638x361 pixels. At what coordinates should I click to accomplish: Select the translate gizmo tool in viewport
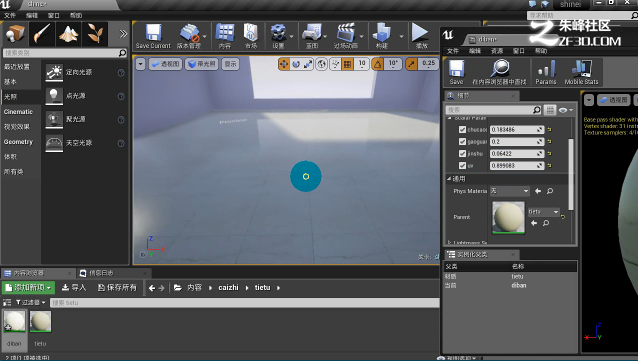coord(284,64)
